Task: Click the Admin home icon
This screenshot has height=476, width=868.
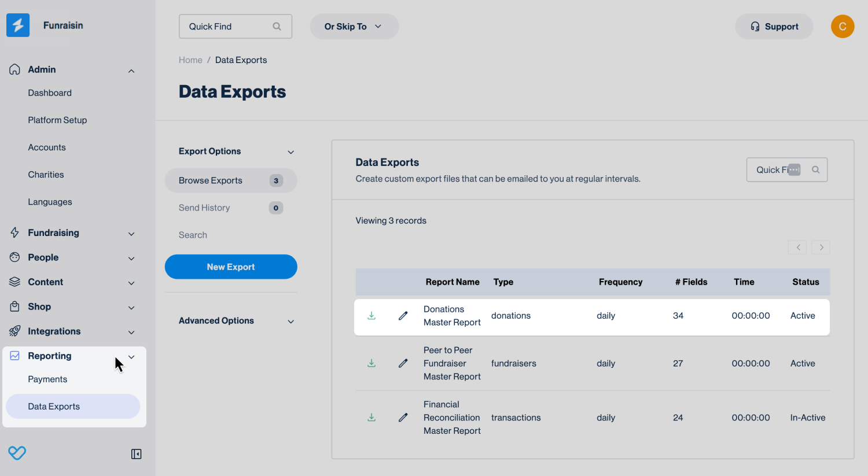Action: [x=15, y=69]
